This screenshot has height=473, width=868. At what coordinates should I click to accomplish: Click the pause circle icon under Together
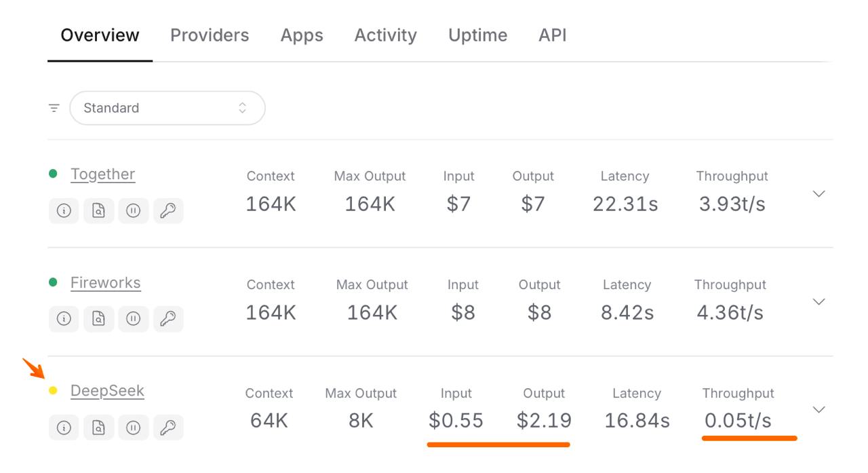(133, 211)
